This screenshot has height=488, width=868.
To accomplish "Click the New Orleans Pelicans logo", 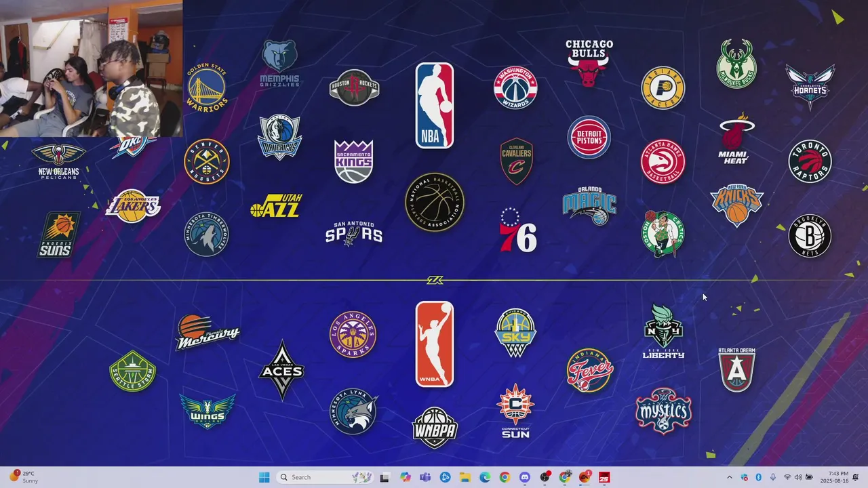I will (x=59, y=161).
